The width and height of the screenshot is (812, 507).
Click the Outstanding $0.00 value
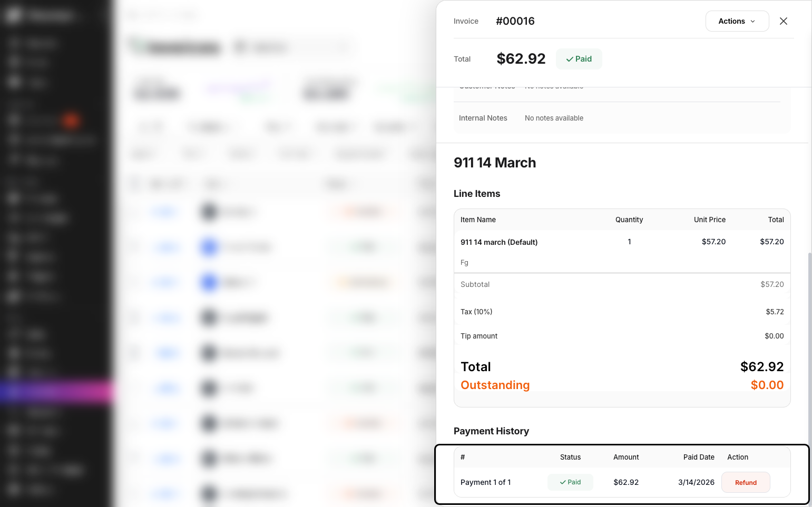[767, 385]
